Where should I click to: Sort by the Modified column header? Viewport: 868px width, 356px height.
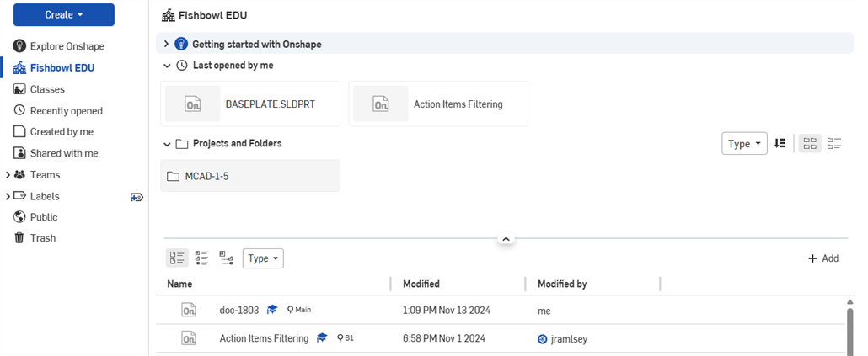421,284
